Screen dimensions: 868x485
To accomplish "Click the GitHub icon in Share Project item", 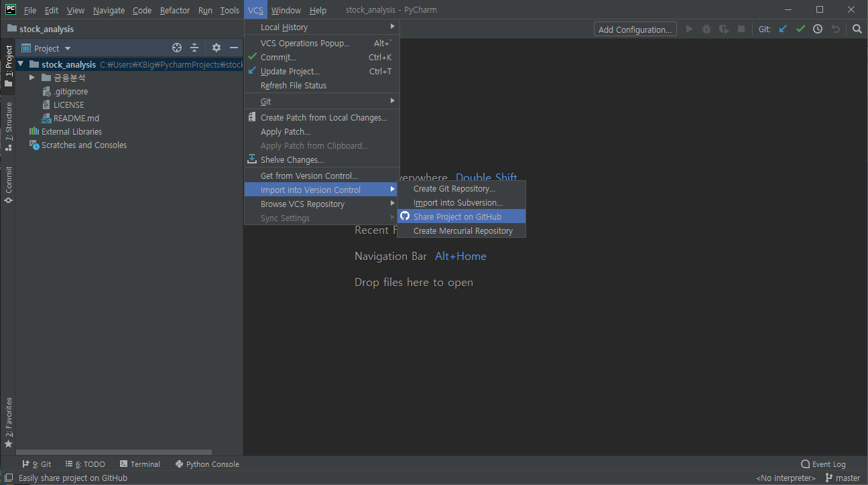I will click(x=405, y=216).
